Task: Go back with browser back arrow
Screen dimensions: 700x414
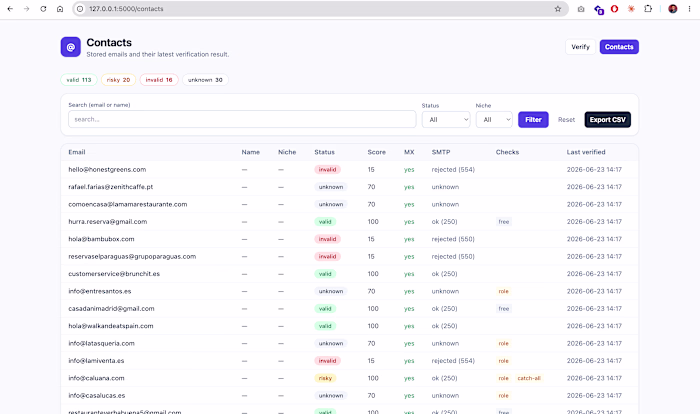Action: [10, 9]
